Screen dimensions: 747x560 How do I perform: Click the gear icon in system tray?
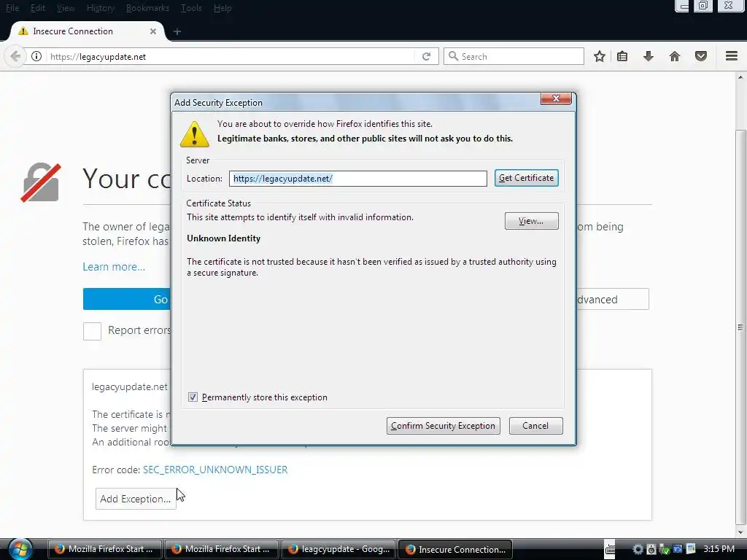638,549
